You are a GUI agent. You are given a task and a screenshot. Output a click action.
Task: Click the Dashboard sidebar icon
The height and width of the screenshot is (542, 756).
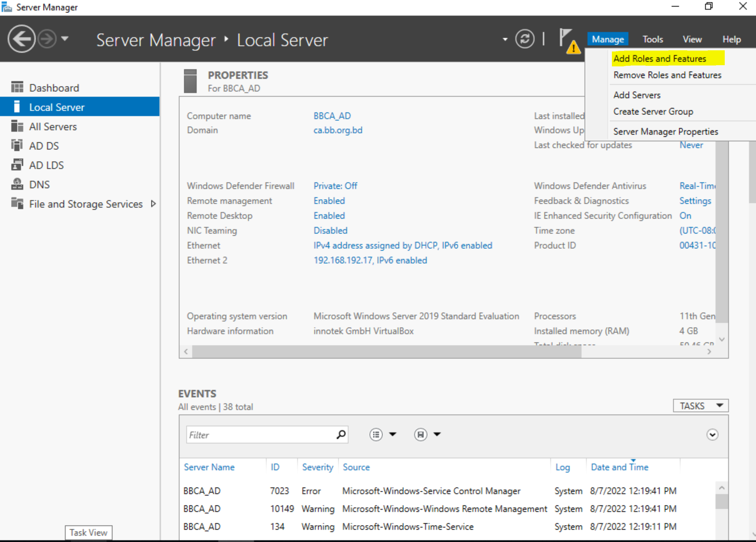17,87
